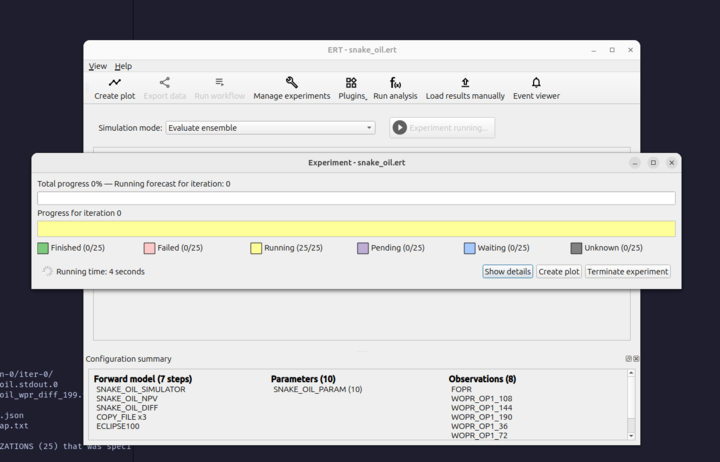Click the yellow Running status swatch
The image size is (720, 462).
(x=256, y=248)
